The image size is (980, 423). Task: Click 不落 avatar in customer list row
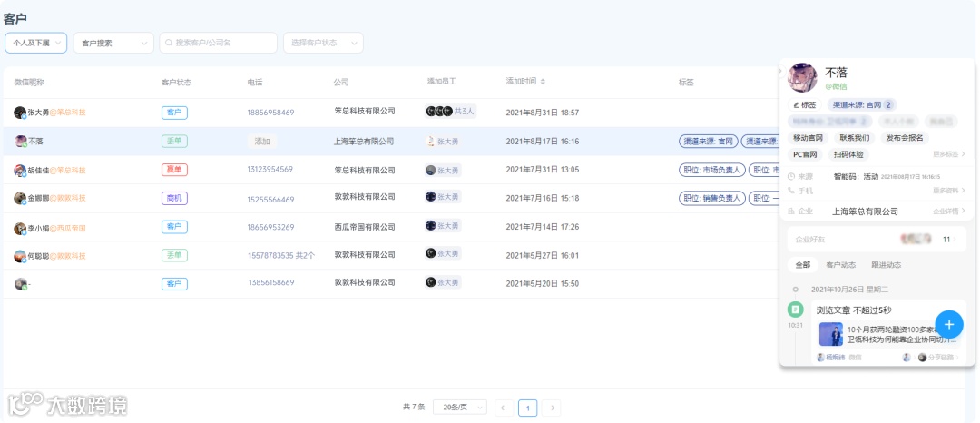point(21,142)
